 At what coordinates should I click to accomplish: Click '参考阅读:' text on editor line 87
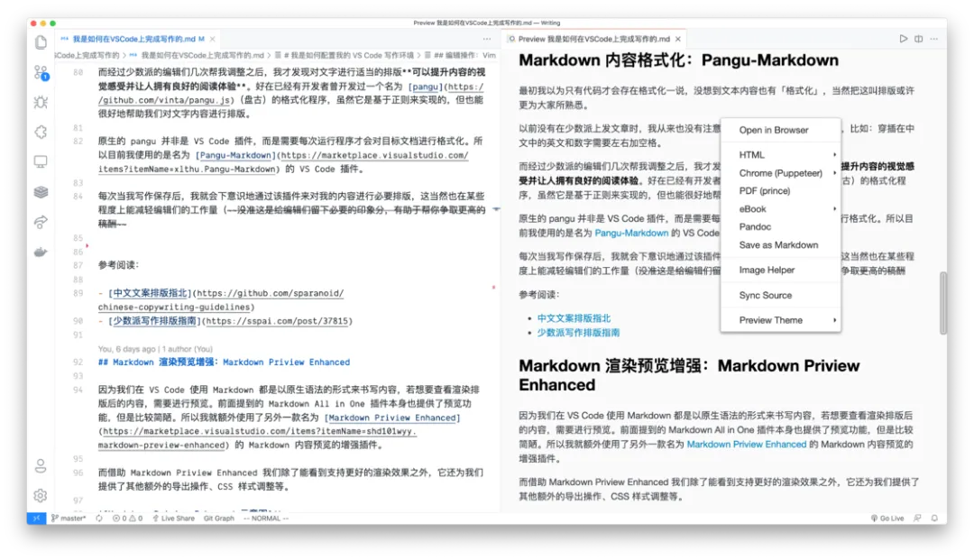click(x=118, y=264)
